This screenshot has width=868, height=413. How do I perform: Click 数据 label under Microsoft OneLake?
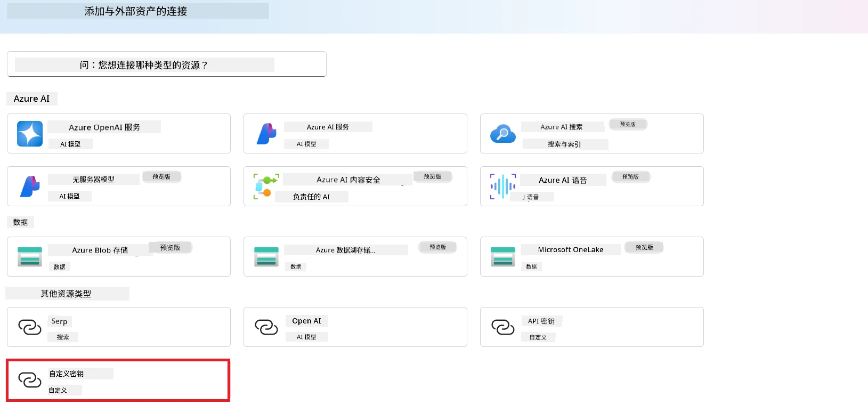tap(531, 266)
